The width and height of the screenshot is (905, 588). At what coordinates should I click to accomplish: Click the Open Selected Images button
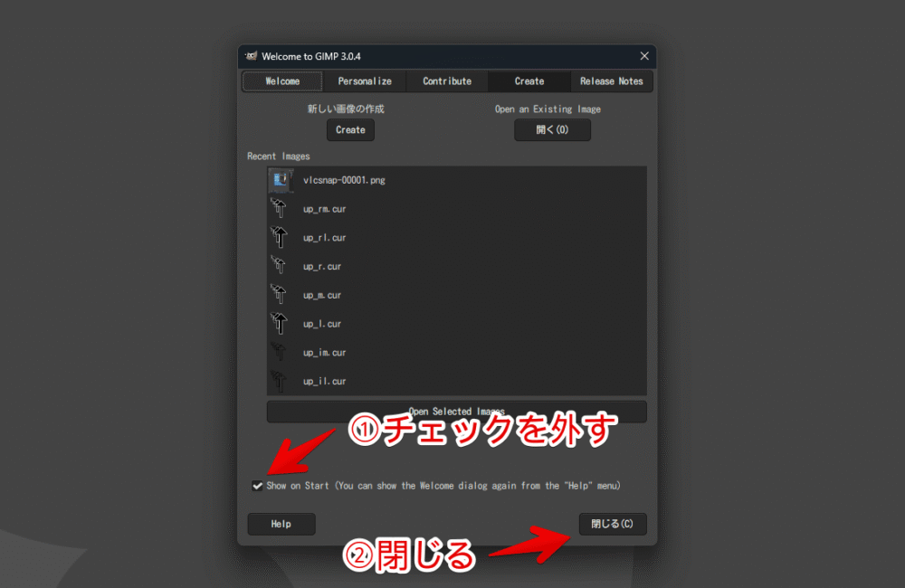(x=456, y=411)
